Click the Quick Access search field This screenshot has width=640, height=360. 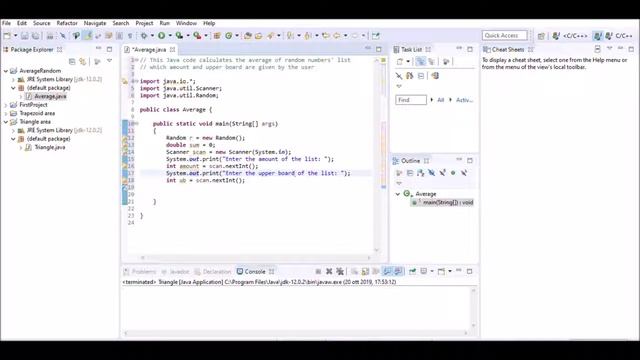504,36
